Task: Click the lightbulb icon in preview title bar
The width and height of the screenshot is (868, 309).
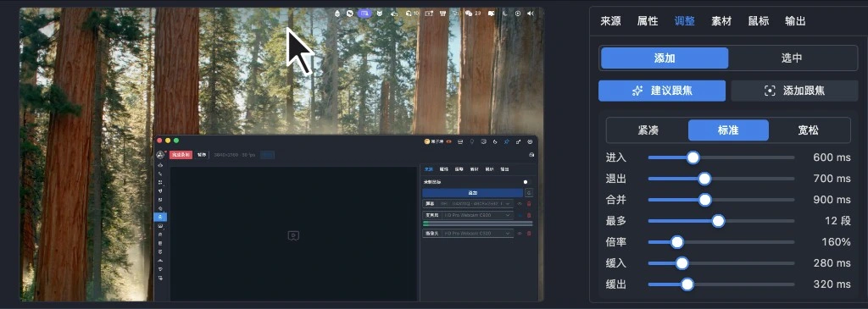Action: click(471, 141)
